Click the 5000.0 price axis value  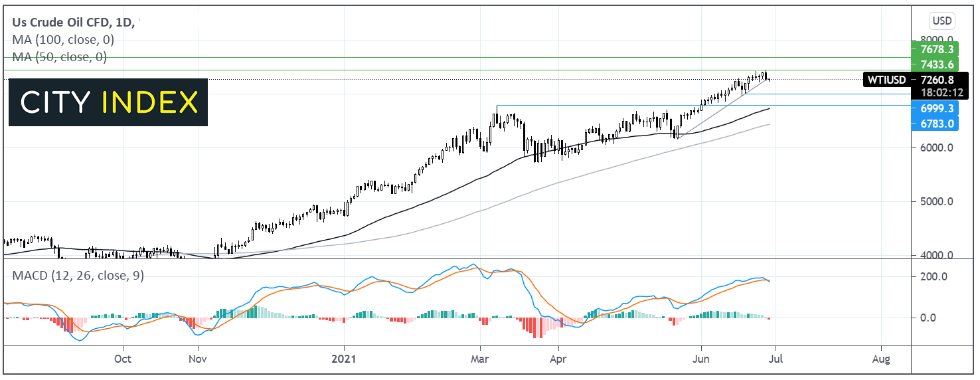[x=936, y=201]
